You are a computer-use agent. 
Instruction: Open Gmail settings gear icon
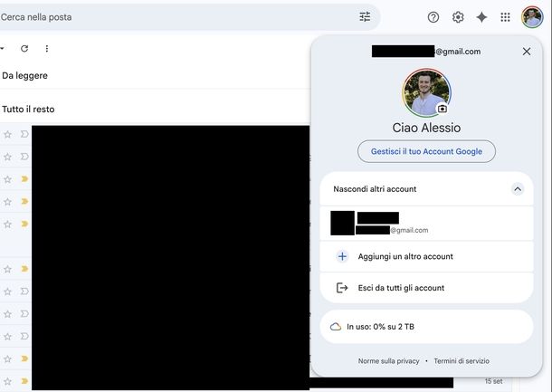pyautogui.click(x=458, y=17)
